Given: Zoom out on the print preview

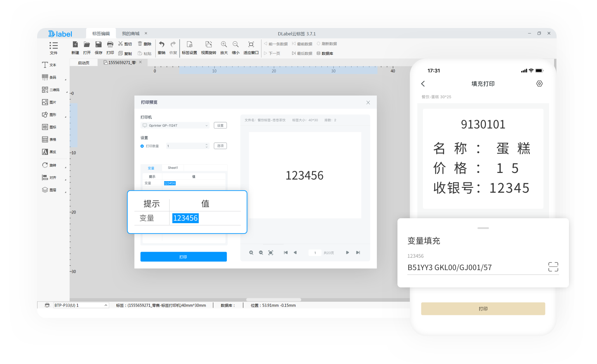Looking at the screenshot, I should [x=261, y=253].
